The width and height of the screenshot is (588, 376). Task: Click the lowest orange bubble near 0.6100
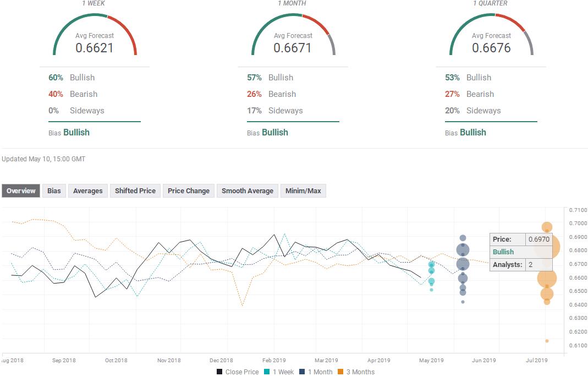(547, 341)
